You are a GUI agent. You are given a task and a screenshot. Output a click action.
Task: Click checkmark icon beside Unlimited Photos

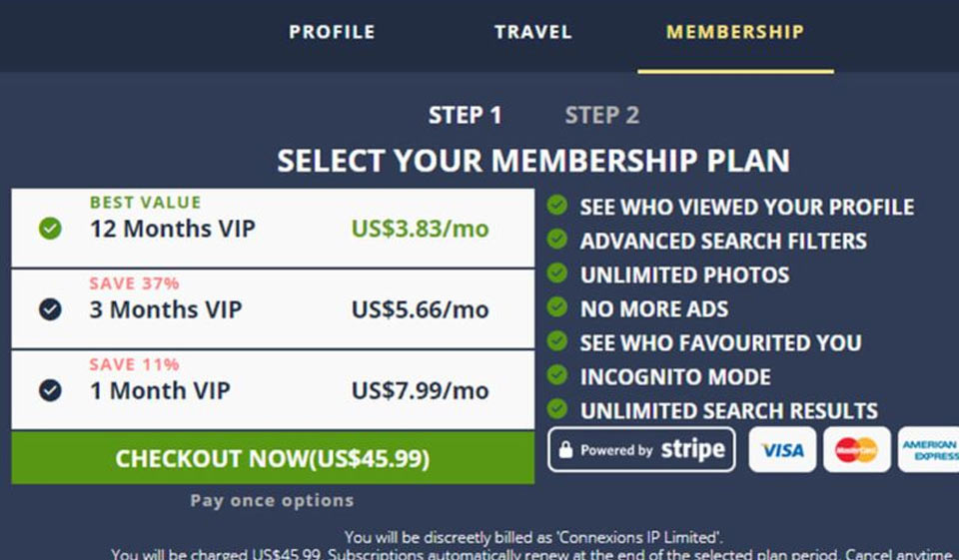(558, 274)
